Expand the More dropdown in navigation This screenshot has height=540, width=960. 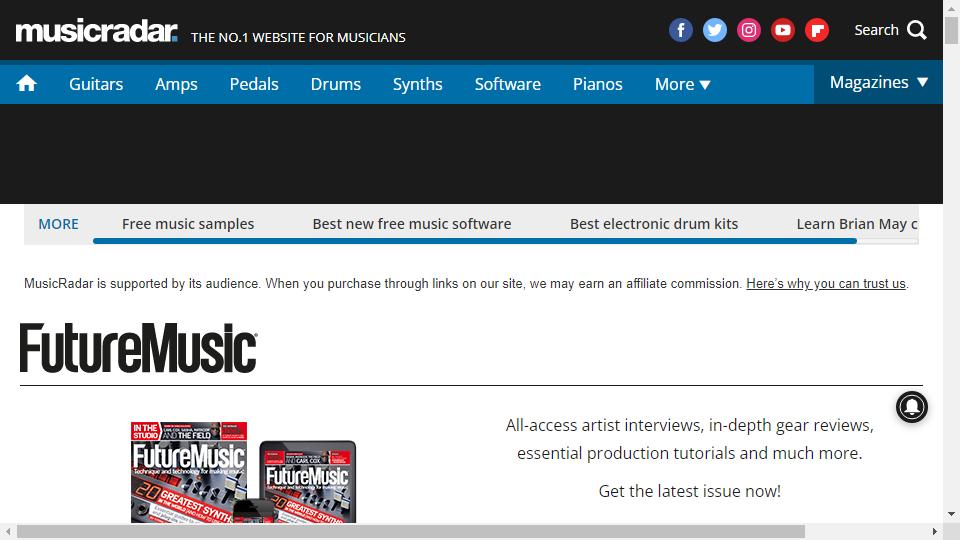[683, 84]
